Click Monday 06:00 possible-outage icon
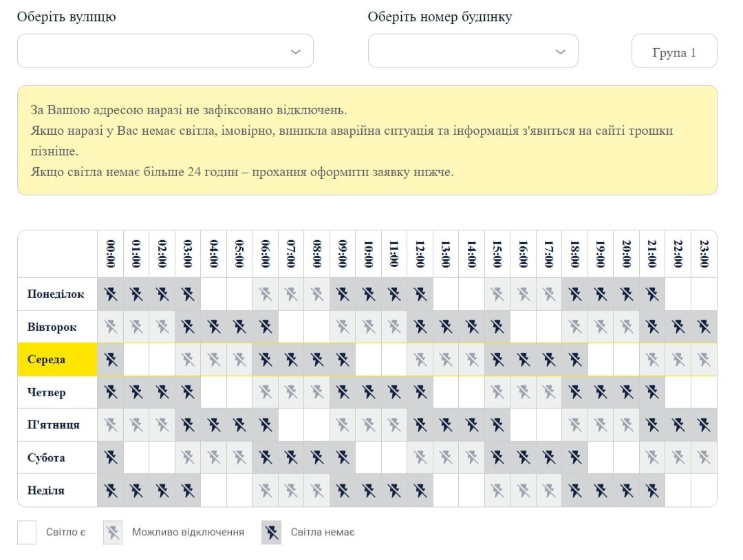The height and width of the screenshot is (560, 743). pyautogui.click(x=266, y=294)
